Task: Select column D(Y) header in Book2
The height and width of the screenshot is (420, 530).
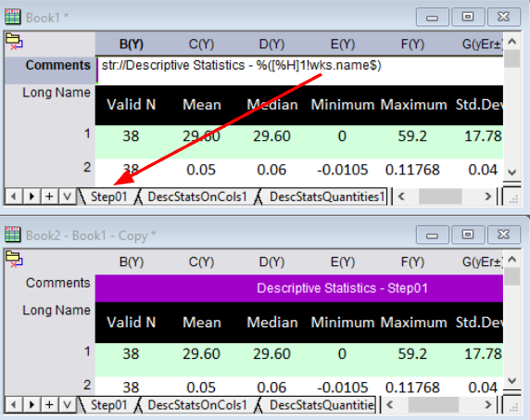Action: click(271, 261)
